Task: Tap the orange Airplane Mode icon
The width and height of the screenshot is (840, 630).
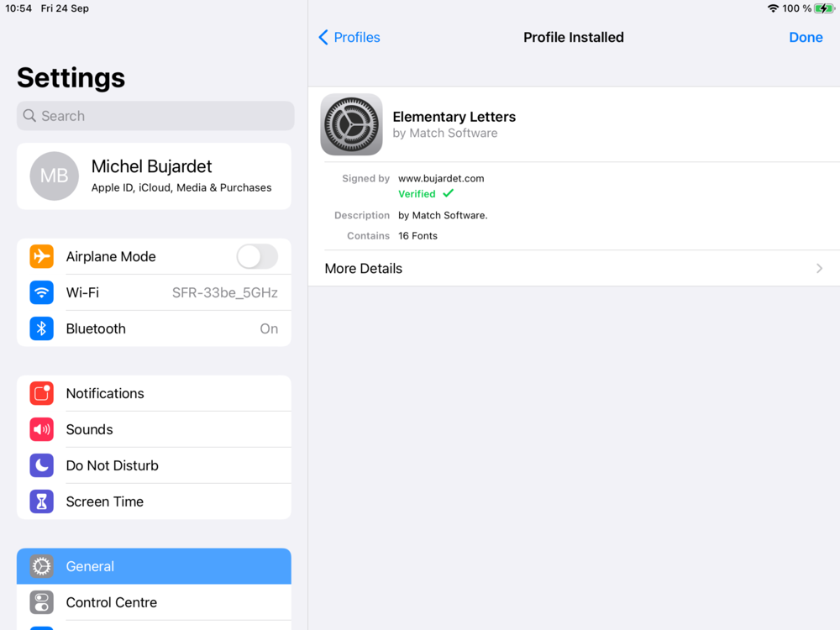Action: (41, 256)
